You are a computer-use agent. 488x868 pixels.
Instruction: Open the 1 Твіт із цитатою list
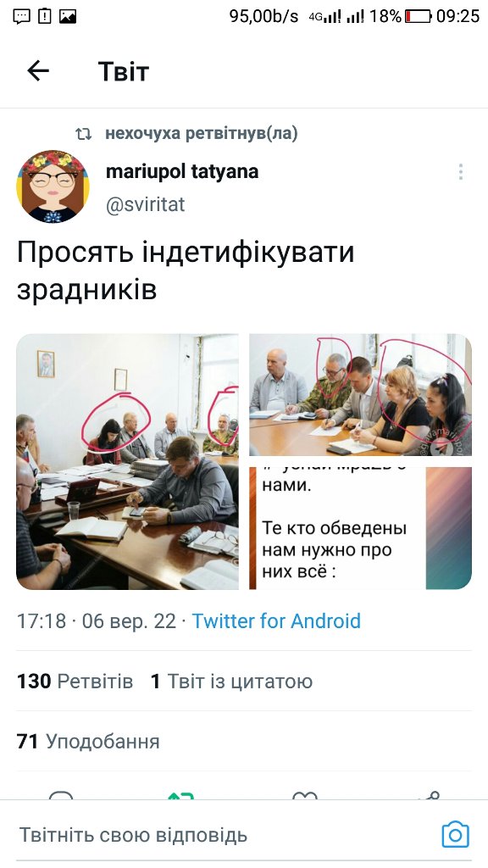232,681
